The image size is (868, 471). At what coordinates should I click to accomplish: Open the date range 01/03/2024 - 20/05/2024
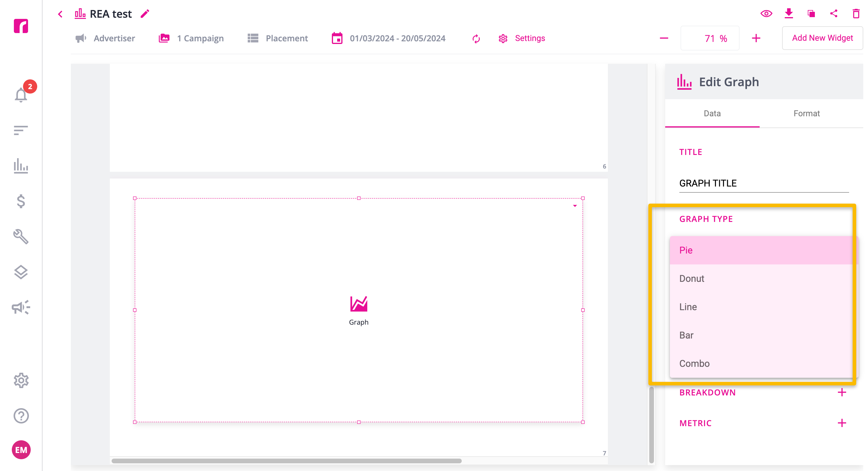coord(388,38)
